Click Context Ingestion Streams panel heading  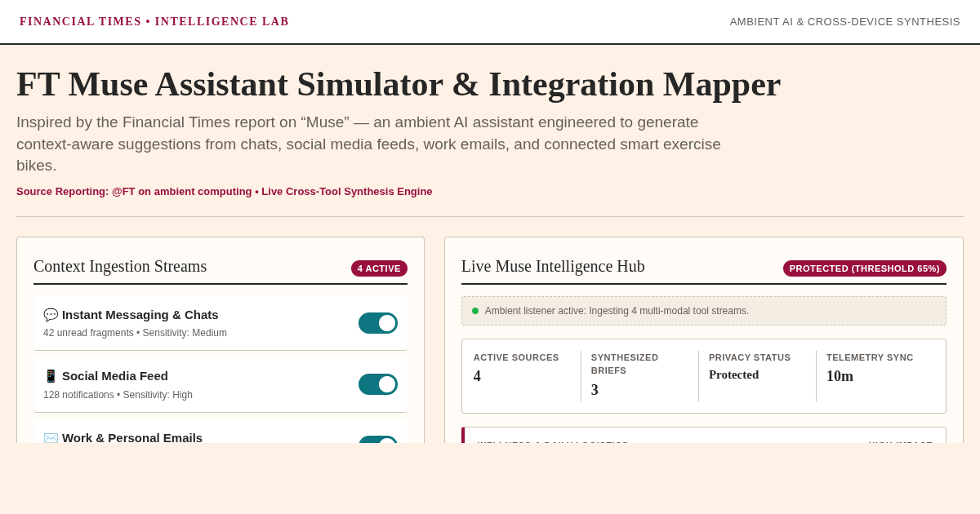pos(120,266)
